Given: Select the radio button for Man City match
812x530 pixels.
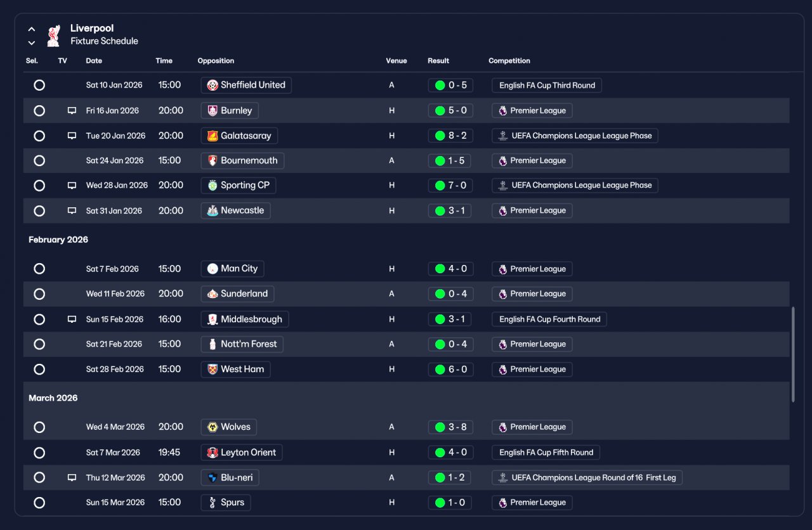Looking at the screenshot, I should point(39,269).
